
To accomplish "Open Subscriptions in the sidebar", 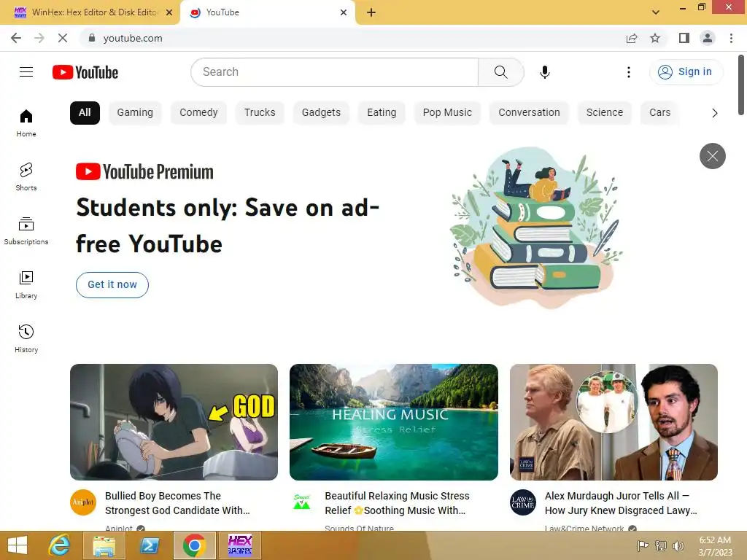I will pos(26,231).
